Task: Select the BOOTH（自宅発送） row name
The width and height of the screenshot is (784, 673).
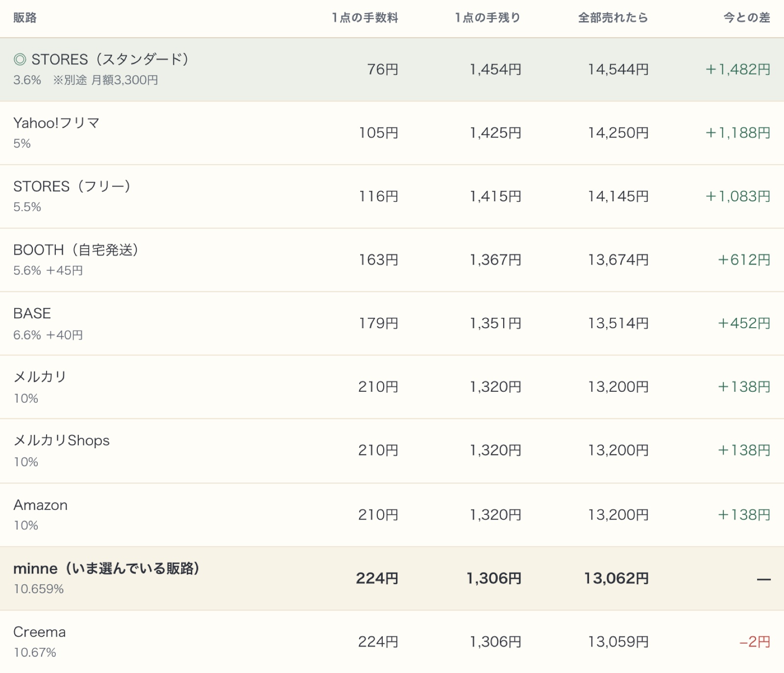Action: [76, 250]
